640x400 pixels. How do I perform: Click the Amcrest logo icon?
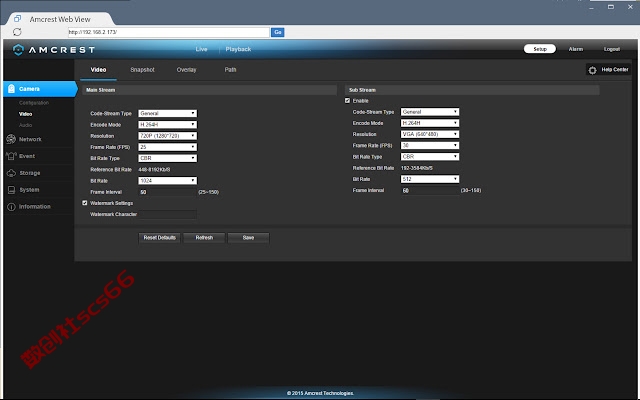point(18,50)
